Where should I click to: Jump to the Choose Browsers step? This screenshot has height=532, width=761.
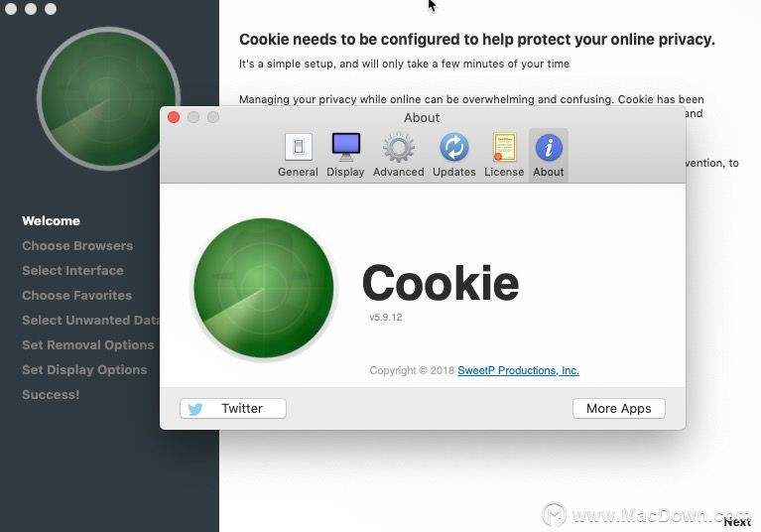coord(77,245)
